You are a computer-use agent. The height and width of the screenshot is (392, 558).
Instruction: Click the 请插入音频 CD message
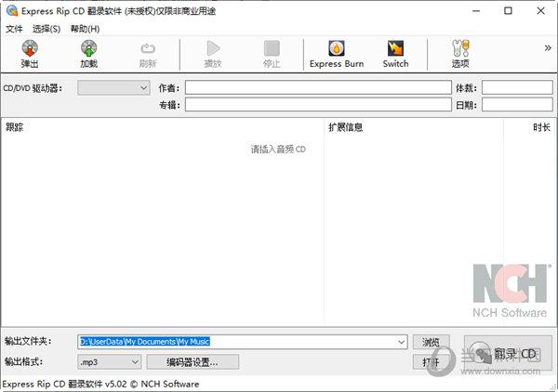[x=278, y=149]
